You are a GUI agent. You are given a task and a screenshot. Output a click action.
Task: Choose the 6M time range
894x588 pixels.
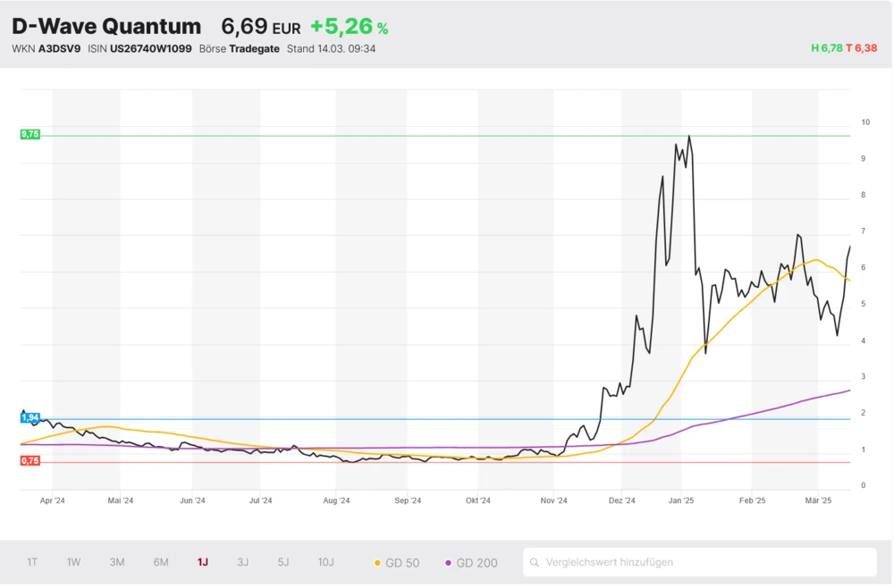pyautogui.click(x=161, y=562)
